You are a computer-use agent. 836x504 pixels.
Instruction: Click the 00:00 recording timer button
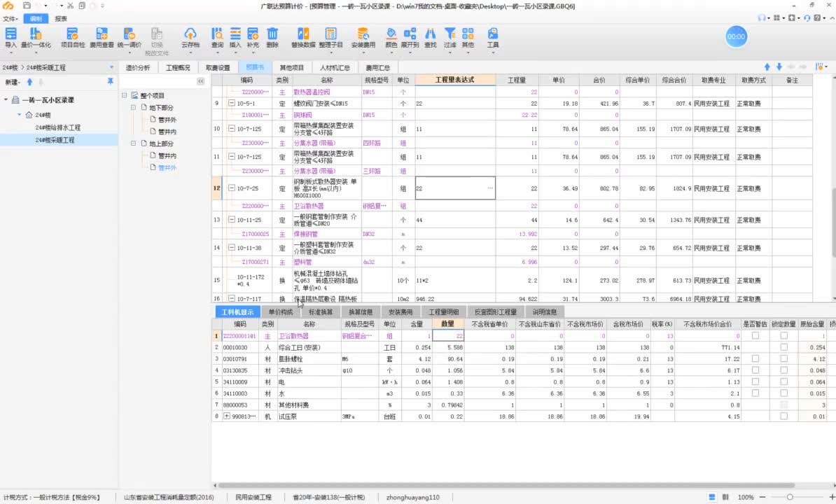pos(736,37)
